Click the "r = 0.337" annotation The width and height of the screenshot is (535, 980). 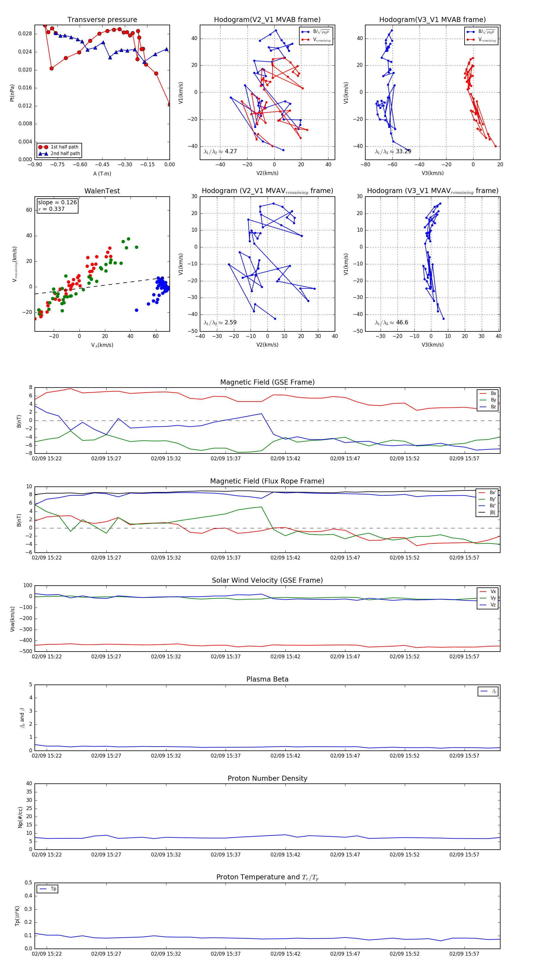[x=51, y=209]
